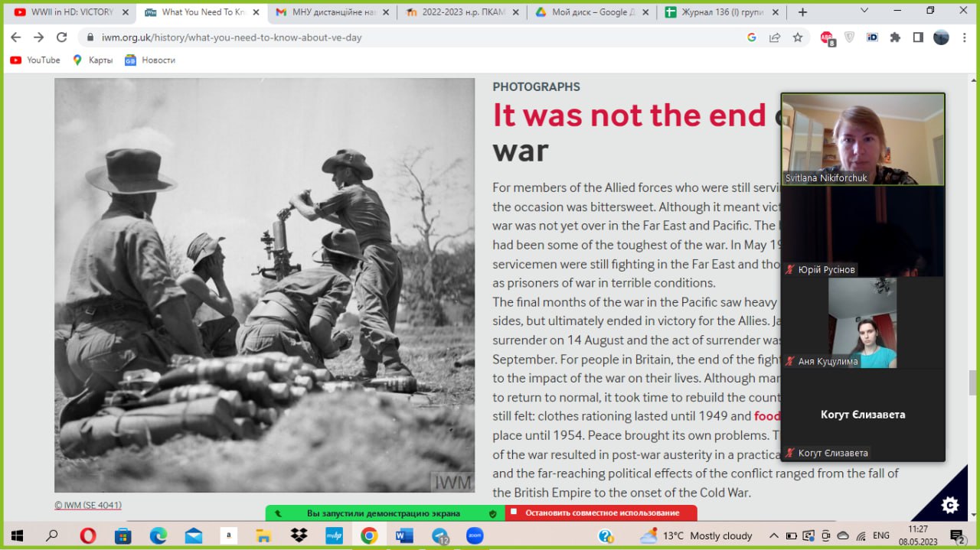This screenshot has width=980, height=550.
Task: Switch to the WWII in HD: VICTORY tab
Action: (70, 12)
